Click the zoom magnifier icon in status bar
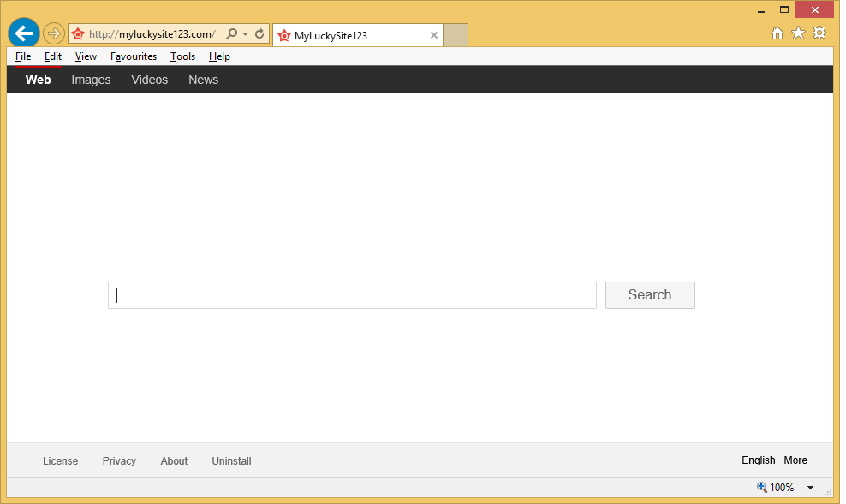846x504 pixels. coord(761,487)
